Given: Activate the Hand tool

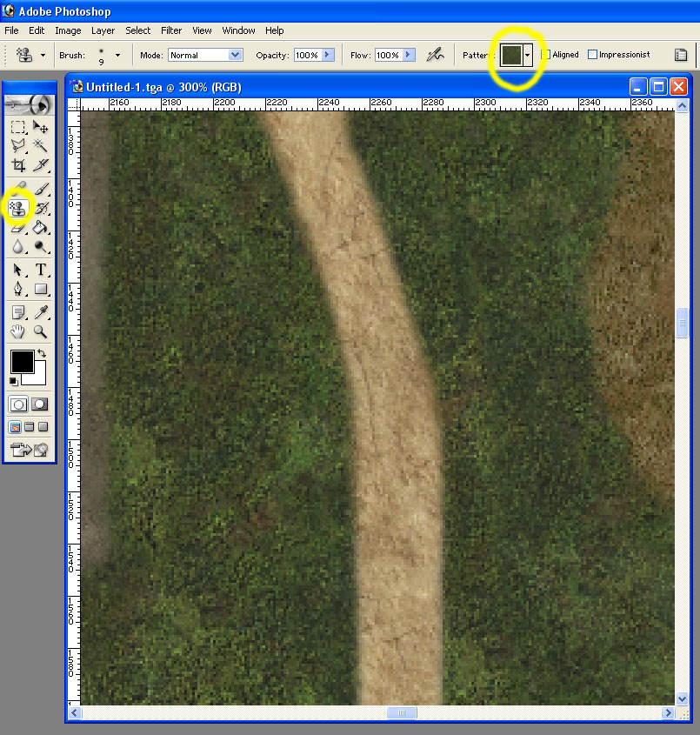Looking at the screenshot, I should click(x=17, y=332).
